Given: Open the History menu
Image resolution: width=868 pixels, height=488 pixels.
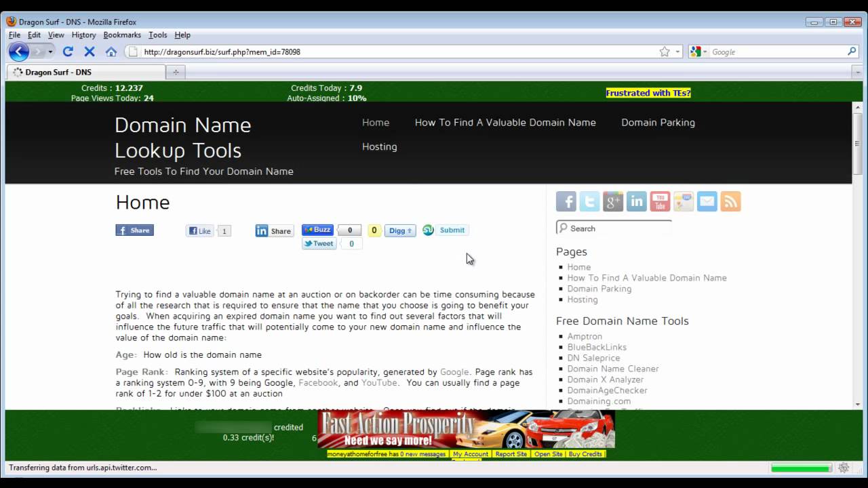Looking at the screenshot, I should (x=83, y=35).
